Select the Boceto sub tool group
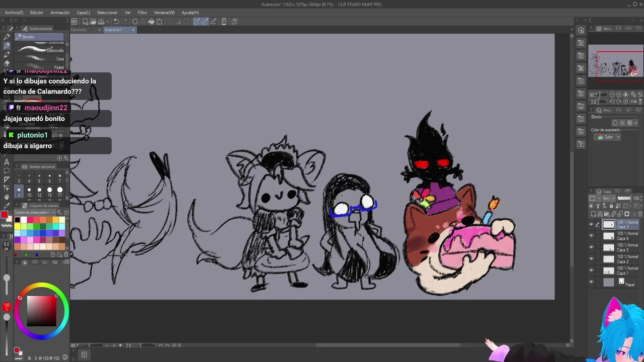644x362 pixels. coord(39,37)
